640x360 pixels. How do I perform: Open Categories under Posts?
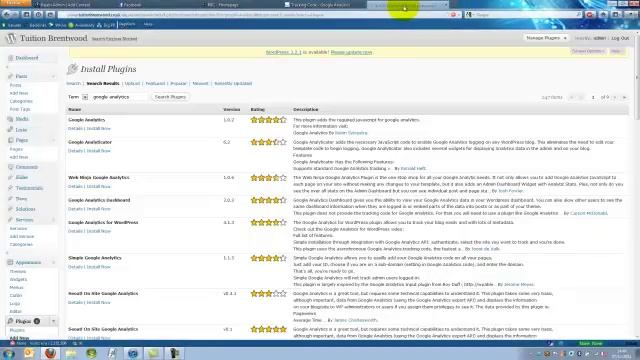click(21, 101)
